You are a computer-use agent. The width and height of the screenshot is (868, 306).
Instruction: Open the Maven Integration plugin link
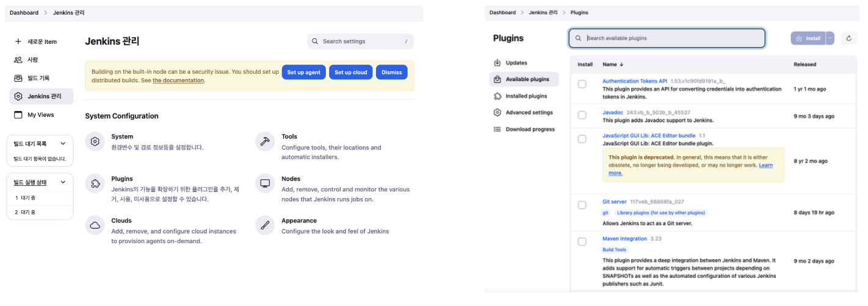[x=624, y=239]
